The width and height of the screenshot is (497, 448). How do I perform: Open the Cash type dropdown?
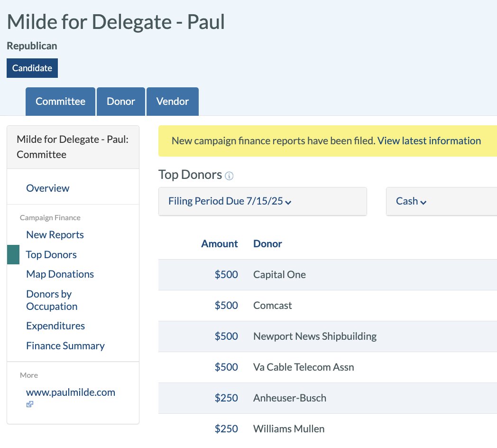point(441,201)
